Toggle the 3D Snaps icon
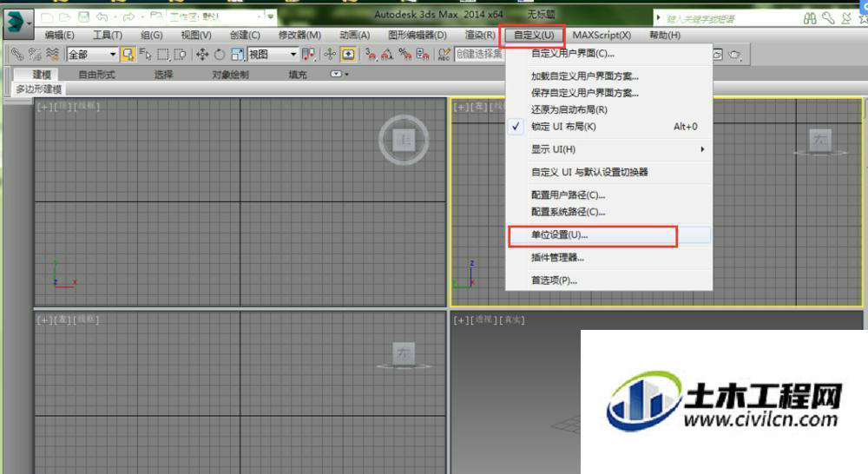This screenshot has width=868, height=474. 371,55
